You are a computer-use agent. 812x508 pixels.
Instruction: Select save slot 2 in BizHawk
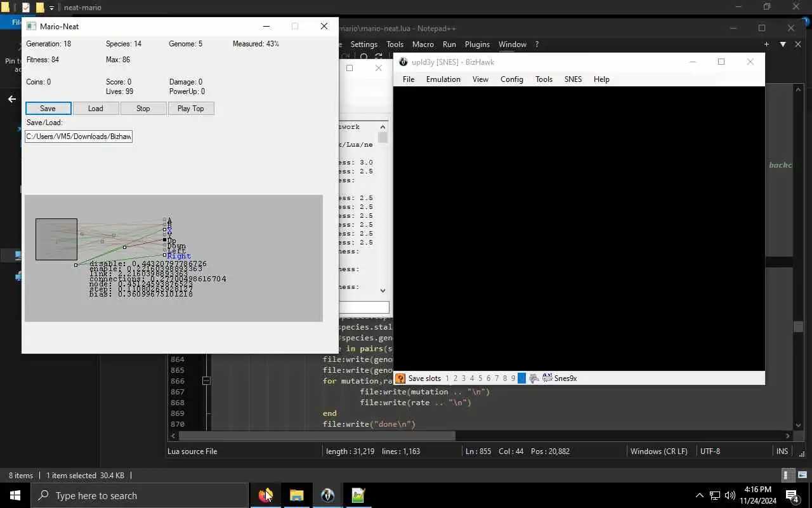455,378
